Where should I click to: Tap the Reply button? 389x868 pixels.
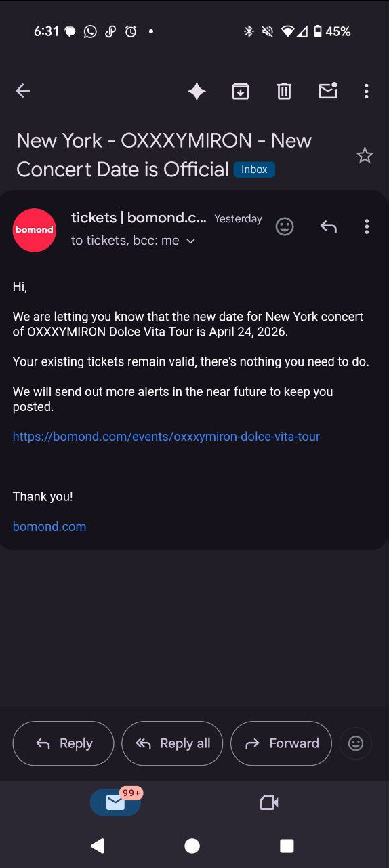tap(63, 743)
